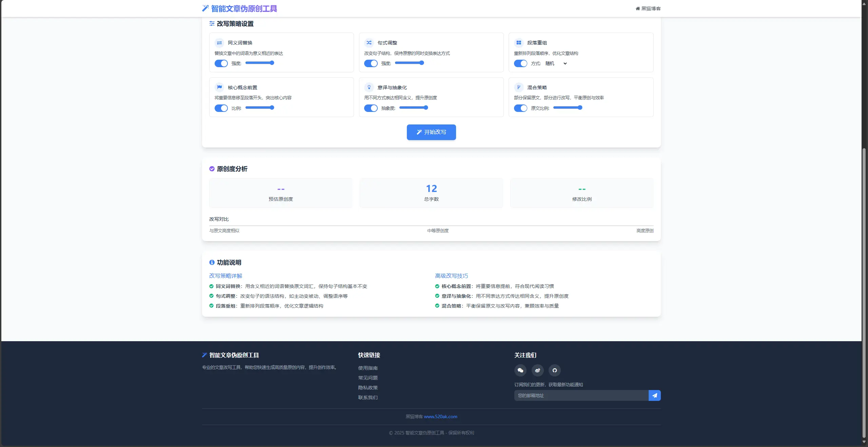Viewport: 868px width, 447px height.
Task: Toggle off the 句式调整 switch
Action: tap(371, 63)
